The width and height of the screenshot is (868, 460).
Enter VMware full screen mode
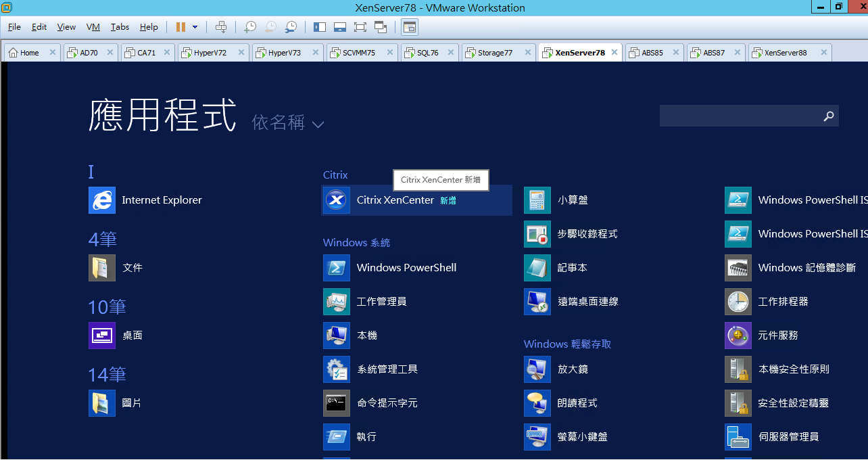click(x=360, y=27)
